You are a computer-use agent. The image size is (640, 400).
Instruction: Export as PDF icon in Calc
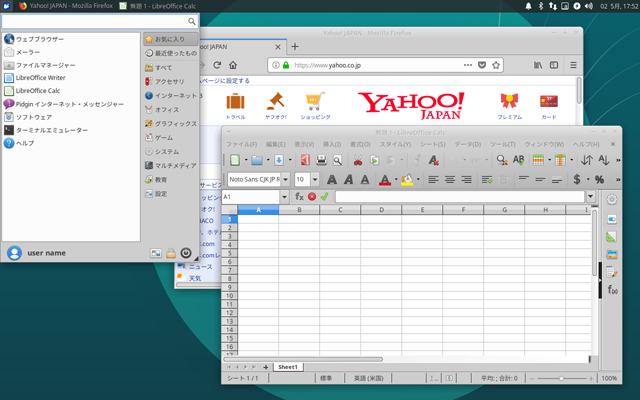tap(305, 160)
